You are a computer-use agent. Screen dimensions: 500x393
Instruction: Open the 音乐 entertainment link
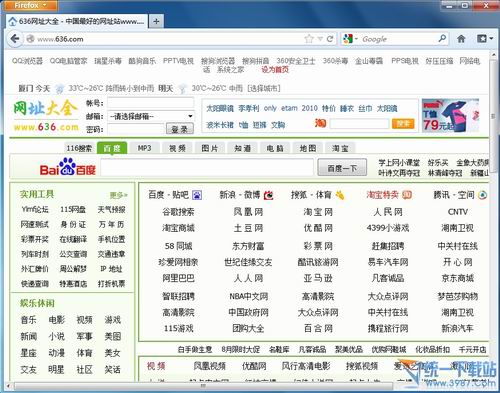point(29,320)
